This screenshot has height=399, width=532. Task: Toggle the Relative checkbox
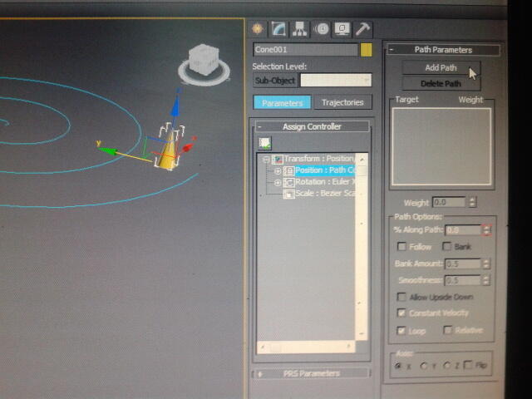point(448,330)
